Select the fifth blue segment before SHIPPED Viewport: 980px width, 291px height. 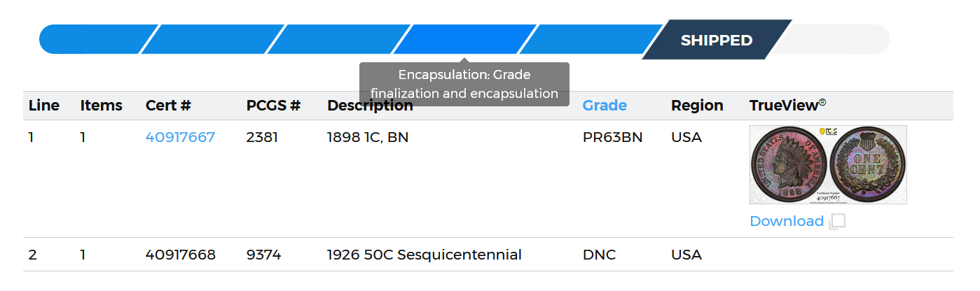pos(591,39)
